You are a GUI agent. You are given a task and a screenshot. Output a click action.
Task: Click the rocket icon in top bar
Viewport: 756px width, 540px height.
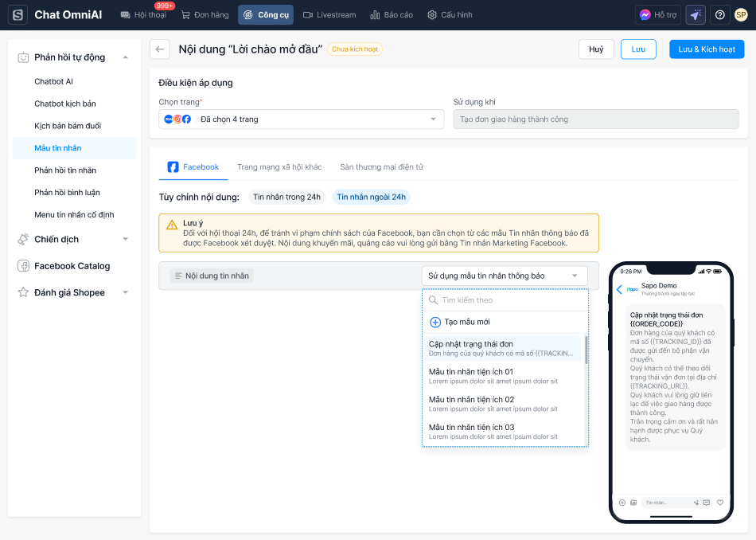(696, 15)
